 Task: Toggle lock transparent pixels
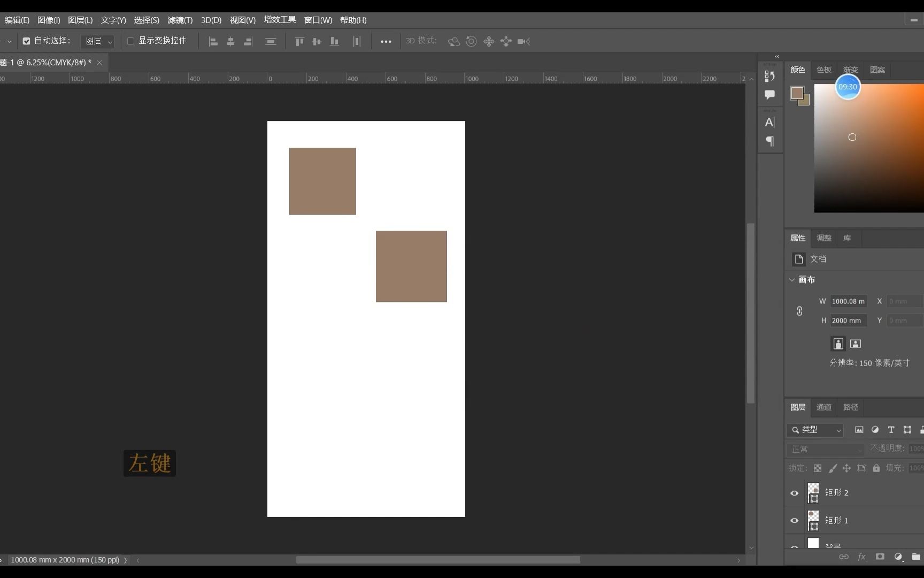tap(818, 468)
